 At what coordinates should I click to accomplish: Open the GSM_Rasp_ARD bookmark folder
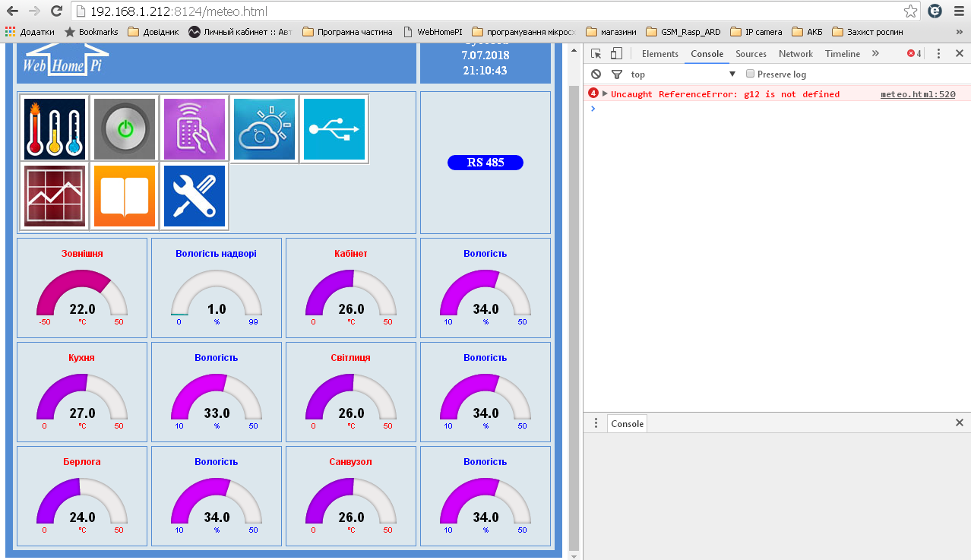[684, 32]
